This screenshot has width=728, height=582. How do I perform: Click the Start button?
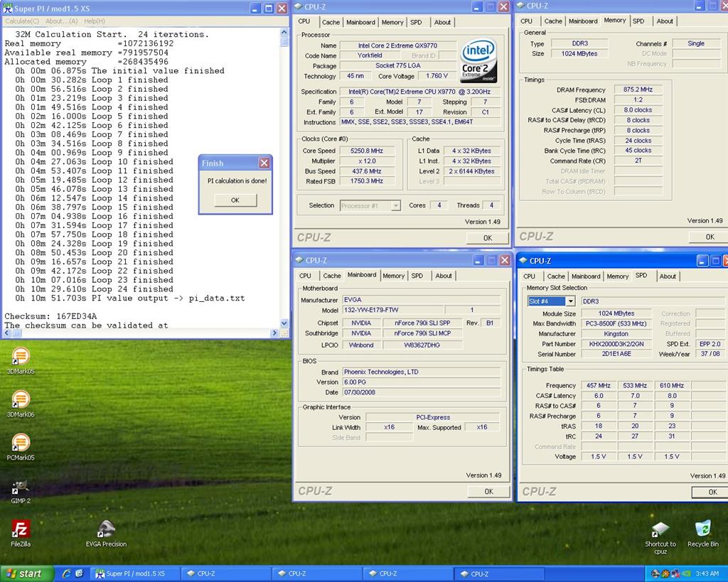[26, 573]
